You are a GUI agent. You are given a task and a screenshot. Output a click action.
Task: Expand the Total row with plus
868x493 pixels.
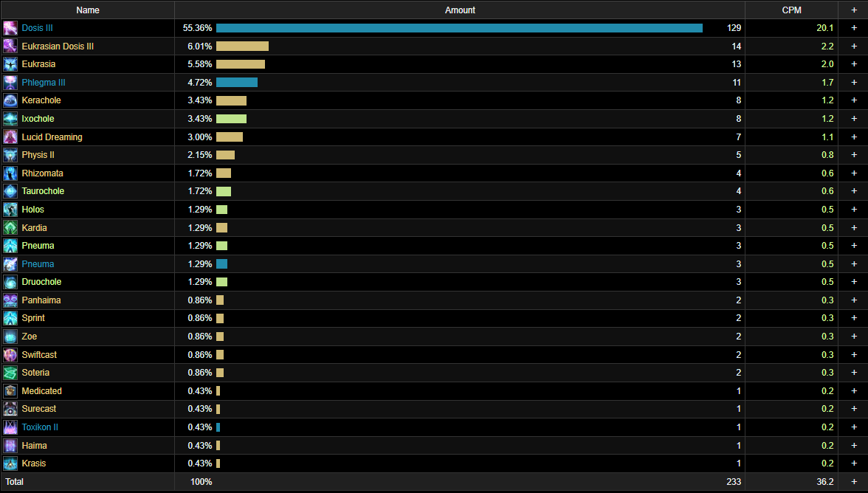(853, 481)
